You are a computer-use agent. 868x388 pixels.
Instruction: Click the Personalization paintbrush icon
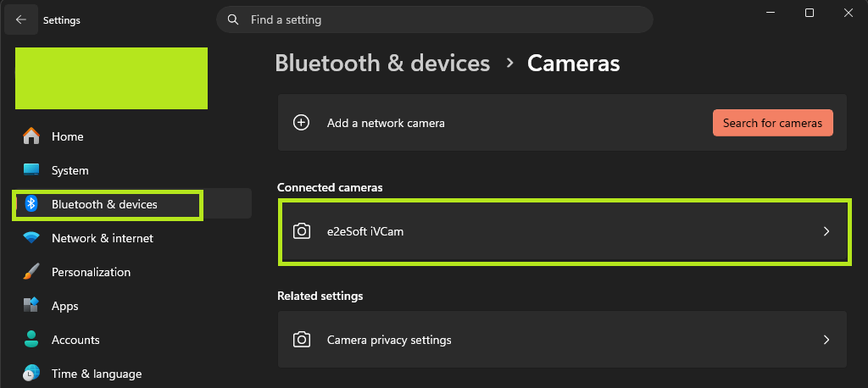coord(31,272)
